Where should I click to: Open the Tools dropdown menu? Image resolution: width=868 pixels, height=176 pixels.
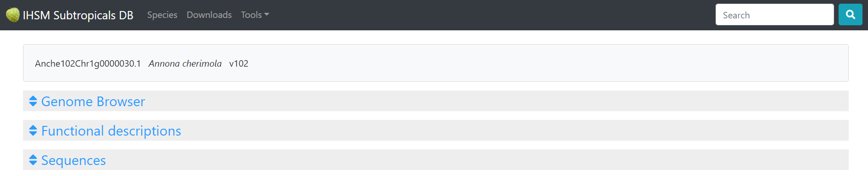tap(255, 15)
